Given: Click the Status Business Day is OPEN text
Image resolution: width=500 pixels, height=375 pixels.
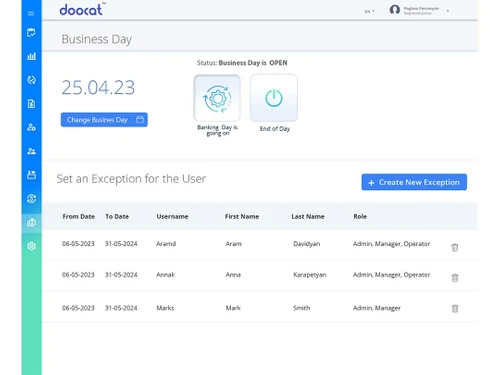Looking at the screenshot, I should (x=242, y=63).
